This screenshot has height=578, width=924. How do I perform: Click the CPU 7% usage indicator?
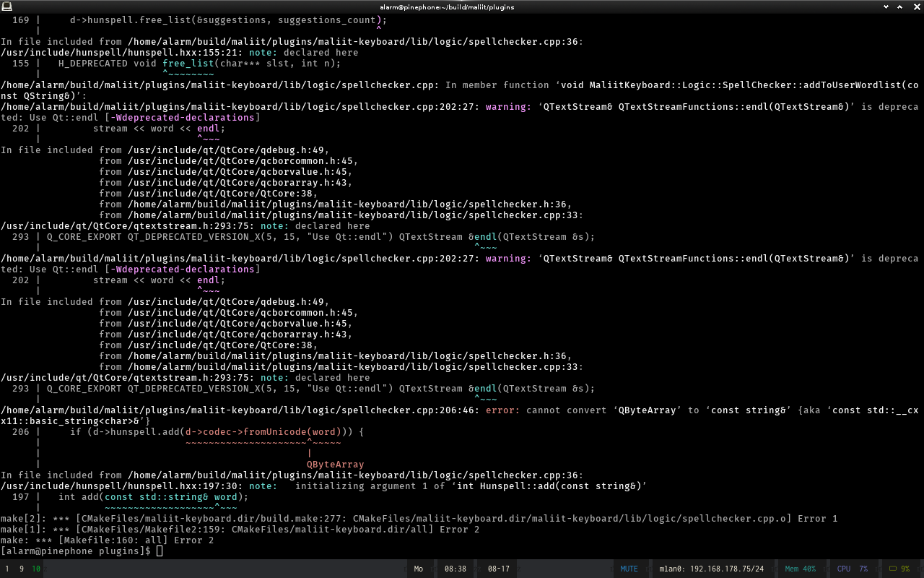pos(852,569)
